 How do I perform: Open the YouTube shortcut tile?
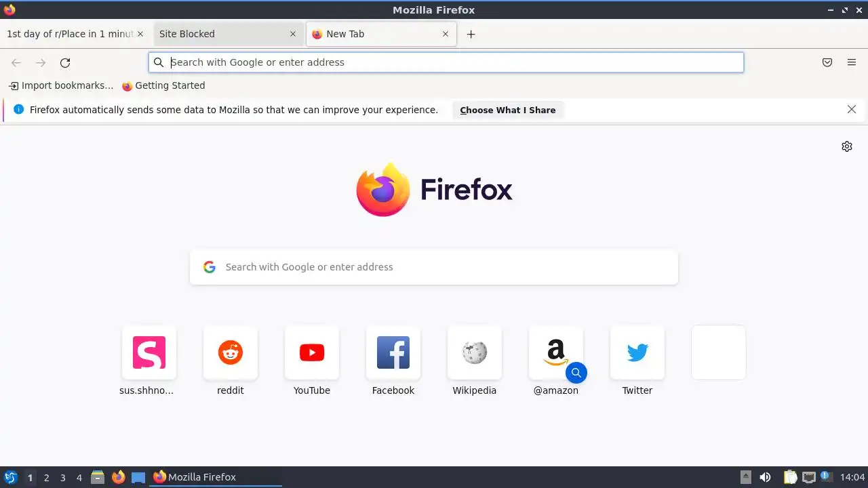point(312,352)
